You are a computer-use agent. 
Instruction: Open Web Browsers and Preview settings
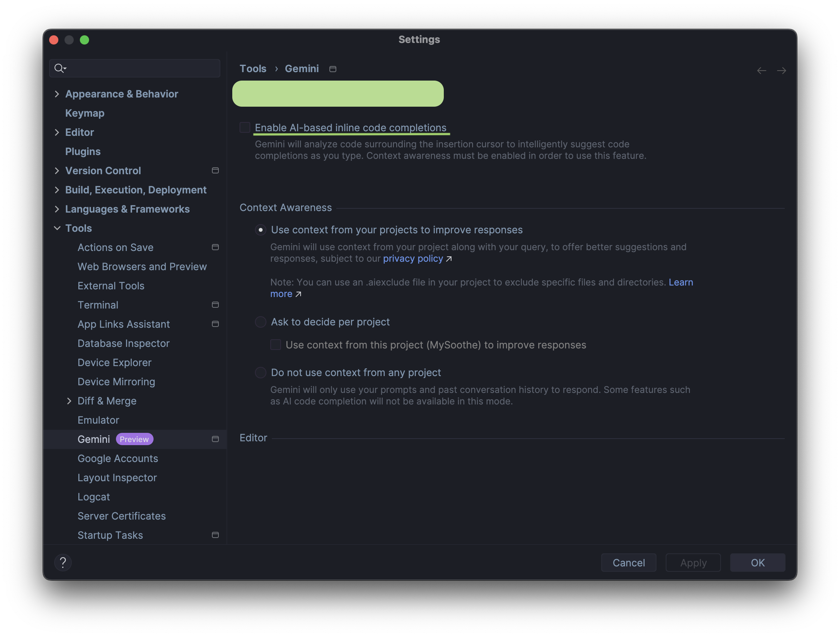pyautogui.click(x=142, y=267)
